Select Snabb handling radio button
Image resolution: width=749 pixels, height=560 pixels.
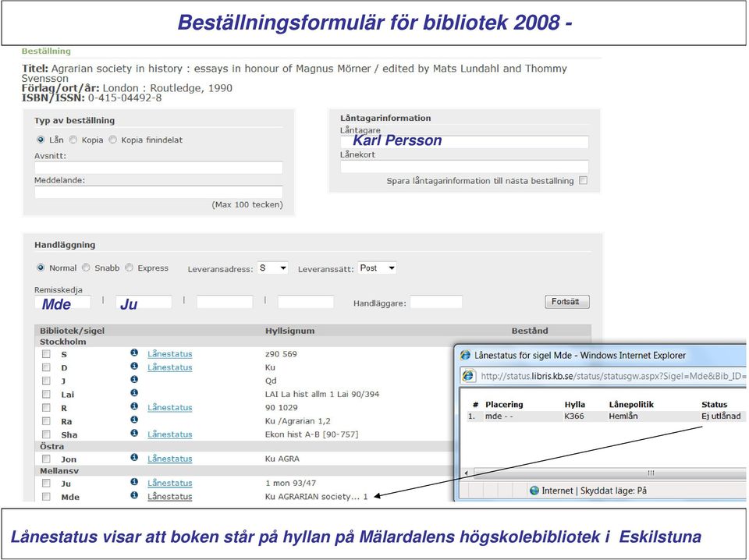86,268
